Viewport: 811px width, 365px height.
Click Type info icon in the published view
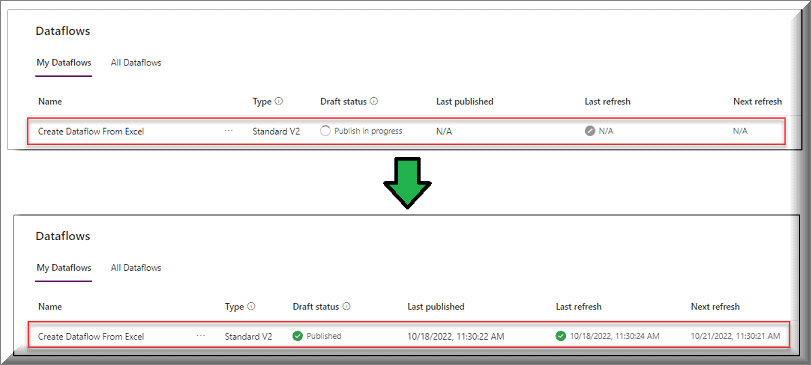tap(251, 306)
